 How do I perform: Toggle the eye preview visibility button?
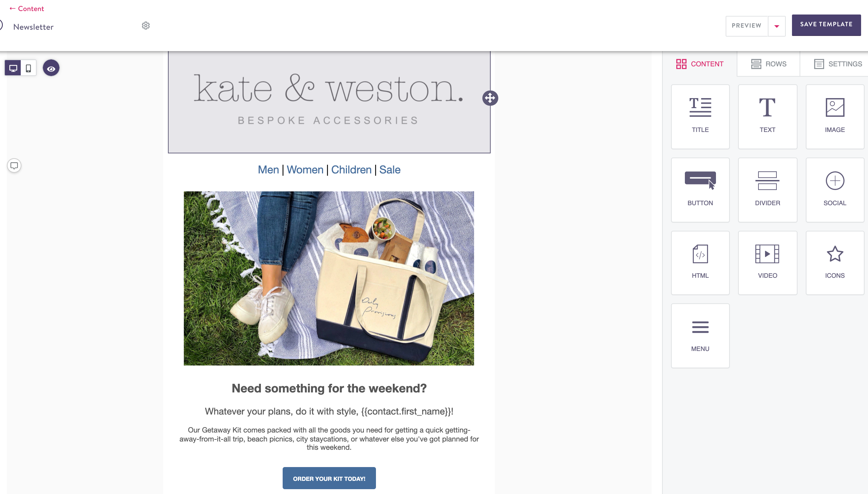point(51,68)
